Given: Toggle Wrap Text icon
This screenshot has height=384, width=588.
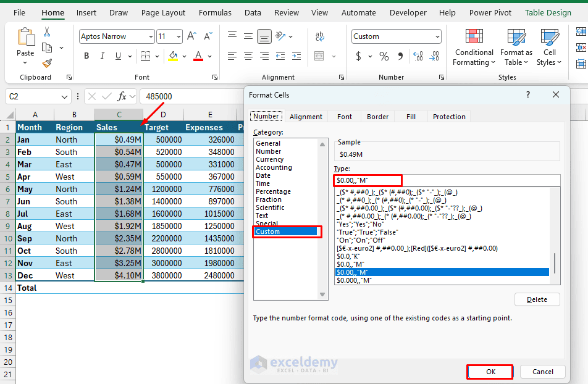Looking at the screenshot, I should tap(319, 36).
